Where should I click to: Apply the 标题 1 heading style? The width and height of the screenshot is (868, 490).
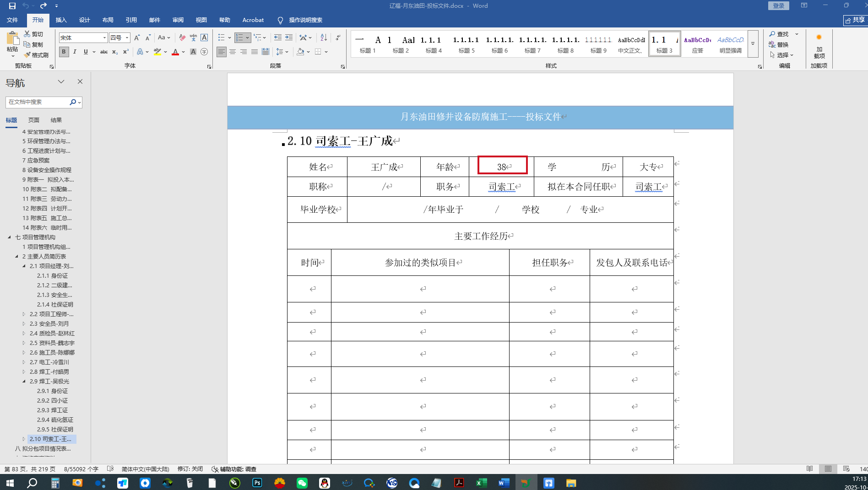(368, 44)
